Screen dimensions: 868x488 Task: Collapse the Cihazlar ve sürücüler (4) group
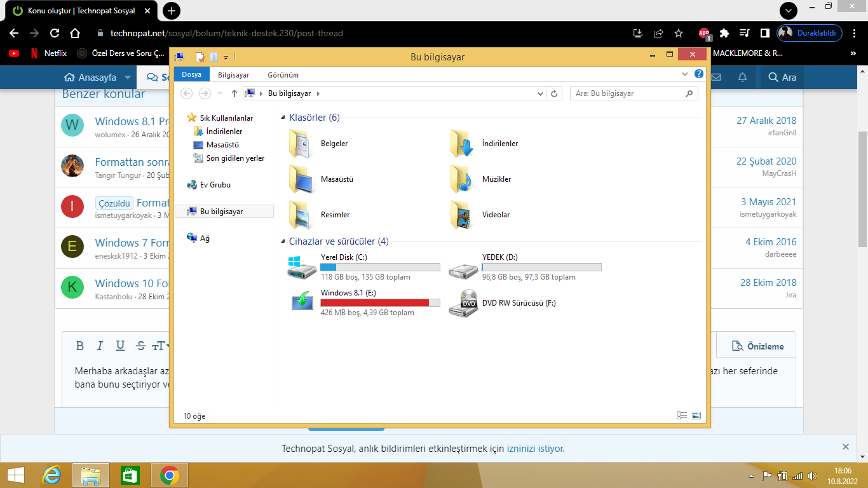283,241
